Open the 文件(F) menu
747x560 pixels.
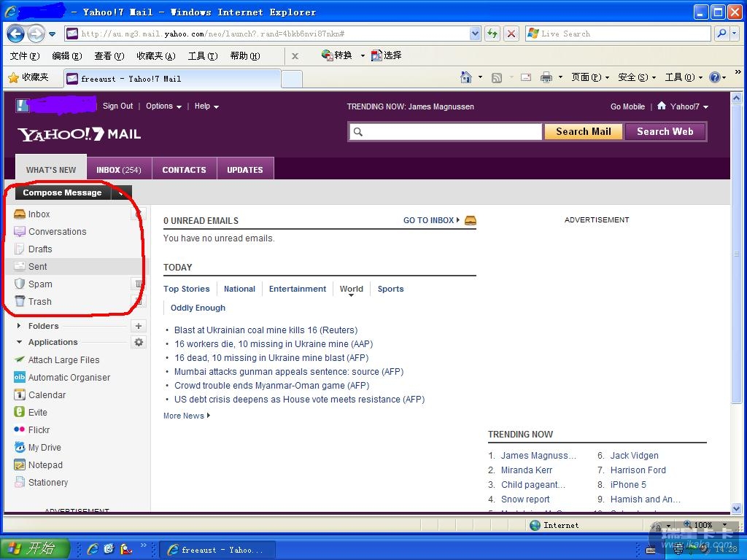25,55
